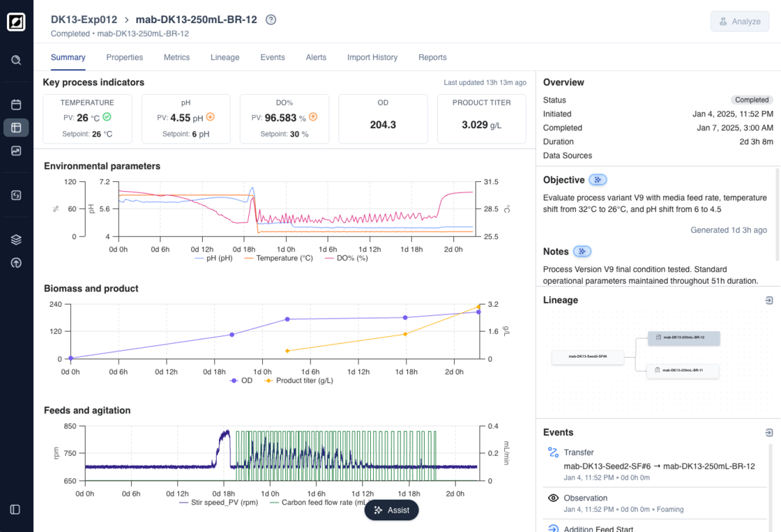Click the AI sparkle badge next to Notes
This screenshot has width=781, height=532.
[x=582, y=252]
